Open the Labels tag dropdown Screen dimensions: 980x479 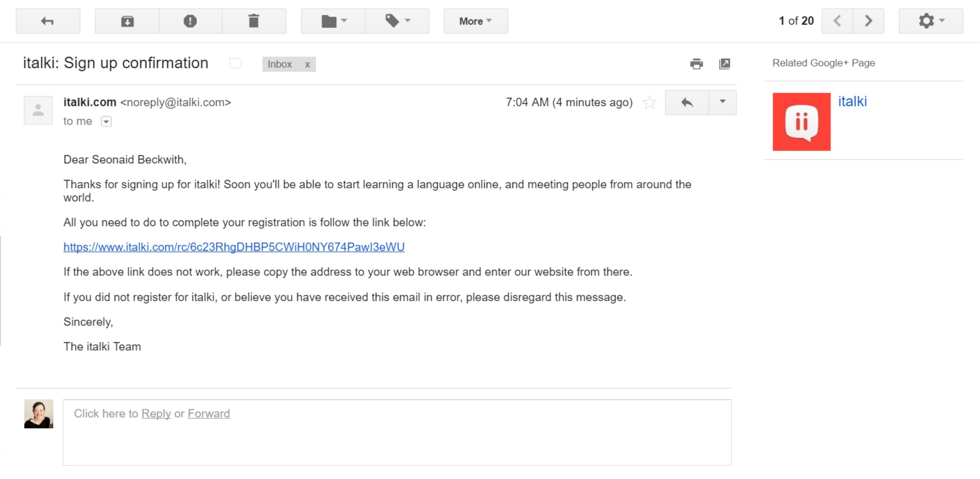[x=397, y=21]
